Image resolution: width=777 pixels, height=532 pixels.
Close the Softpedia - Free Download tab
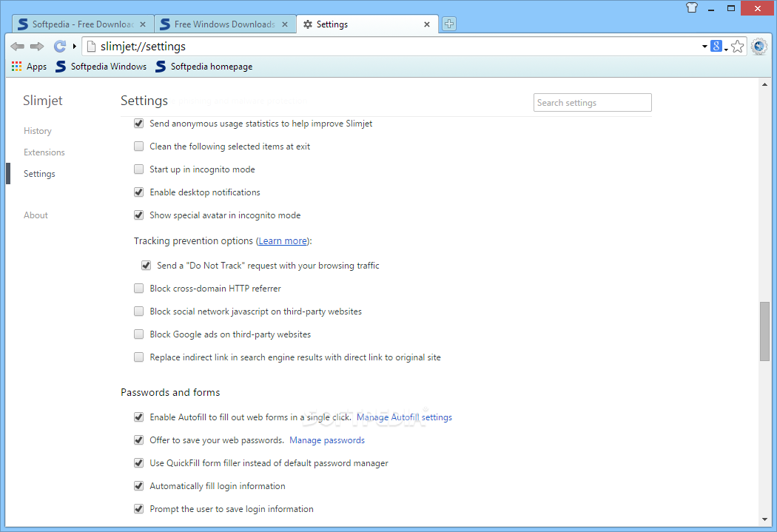pos(143,24)
